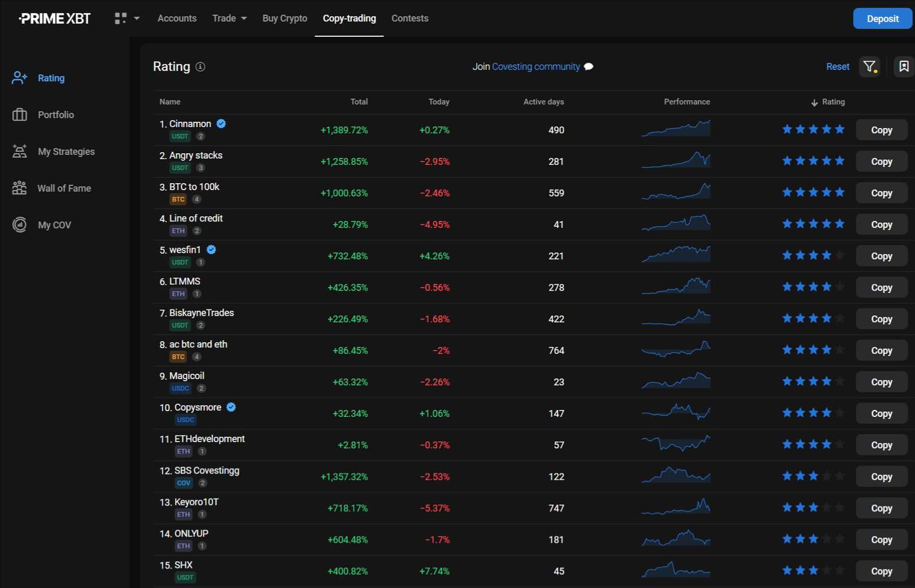Click the 764 active days value
The height and width of the screenshot is (588, 915).
(556, 350)
